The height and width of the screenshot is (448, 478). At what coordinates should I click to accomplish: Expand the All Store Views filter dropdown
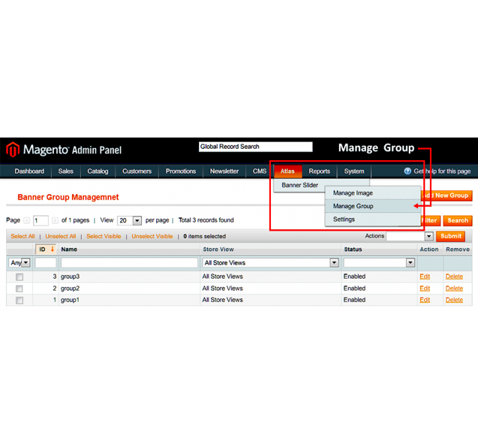pyautogui.click(x=270, y=262)
